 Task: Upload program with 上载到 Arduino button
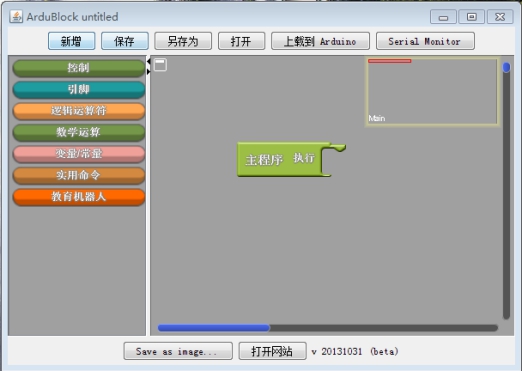tap(320, 41)
